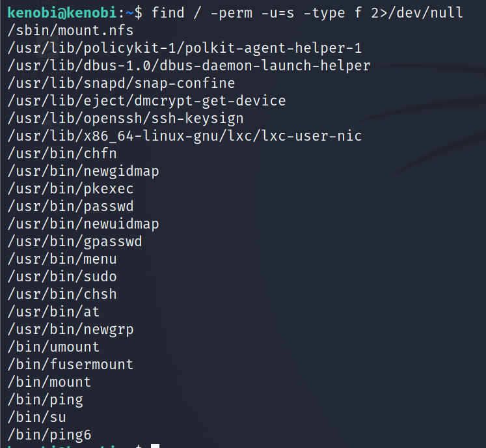Viewport: 486px width, 448px height.
Task: Click the polkit-agent-helper-1 path line
Action: click(x=185, y=48)
